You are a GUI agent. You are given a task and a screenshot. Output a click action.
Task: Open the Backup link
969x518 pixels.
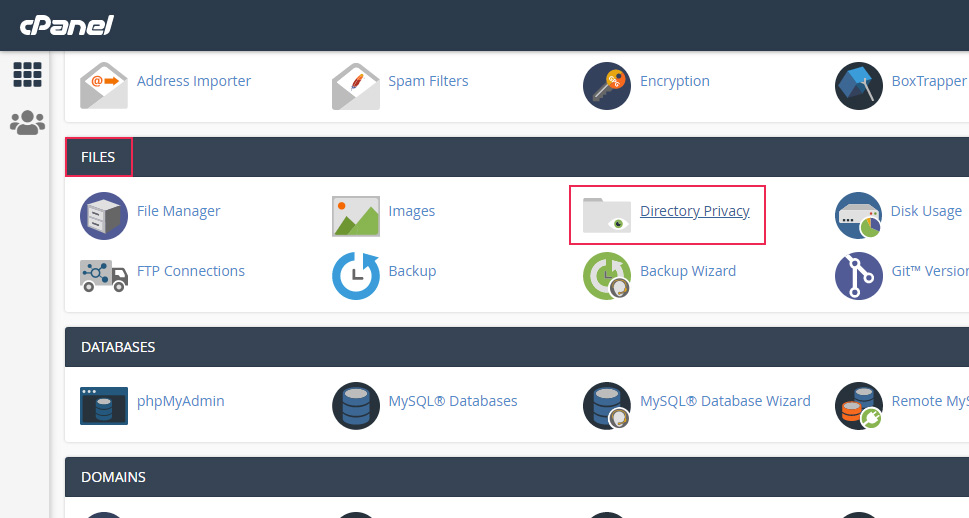point(412,271)
